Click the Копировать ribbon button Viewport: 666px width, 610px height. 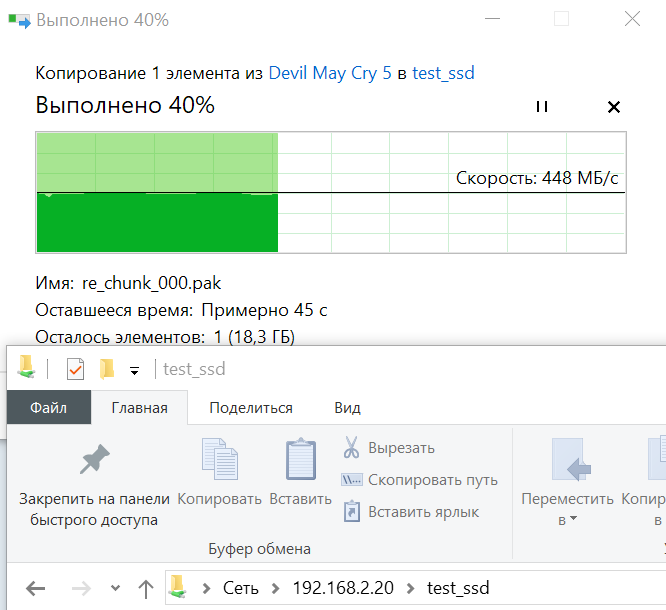click(219, 472)
